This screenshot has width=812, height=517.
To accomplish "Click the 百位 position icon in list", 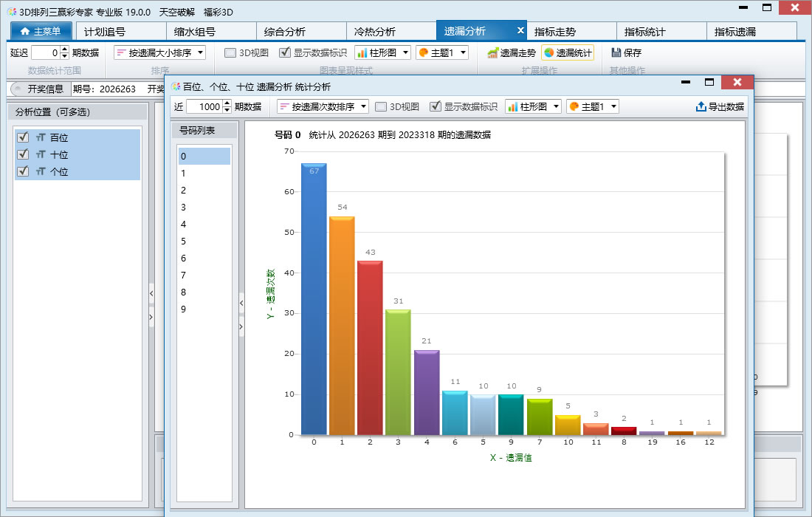I will click(x=41, y=137).
